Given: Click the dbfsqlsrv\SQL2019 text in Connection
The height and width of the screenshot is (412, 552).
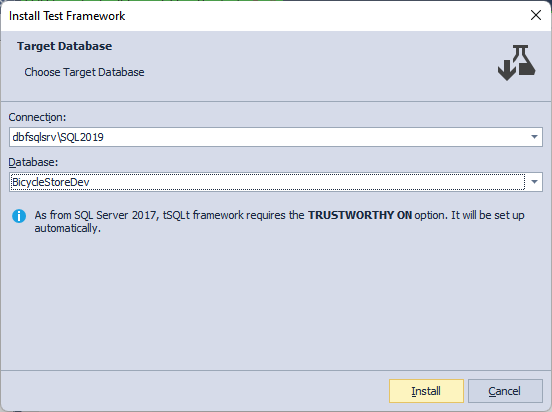Looking at the screenshot, I should pyautogui.click(x=58, y=137).
